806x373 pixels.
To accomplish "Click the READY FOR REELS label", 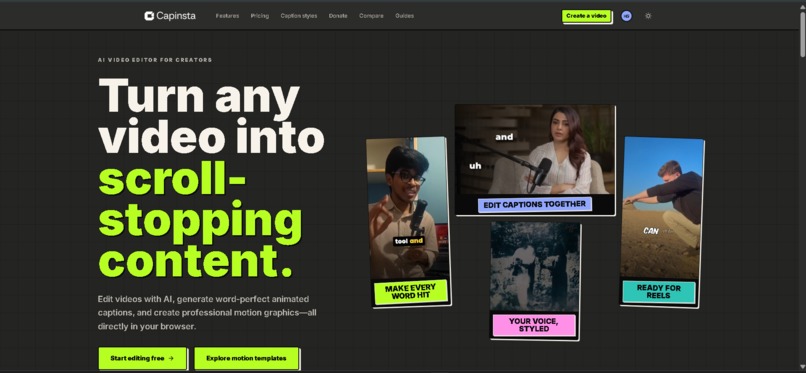I will tap(658, 292).
